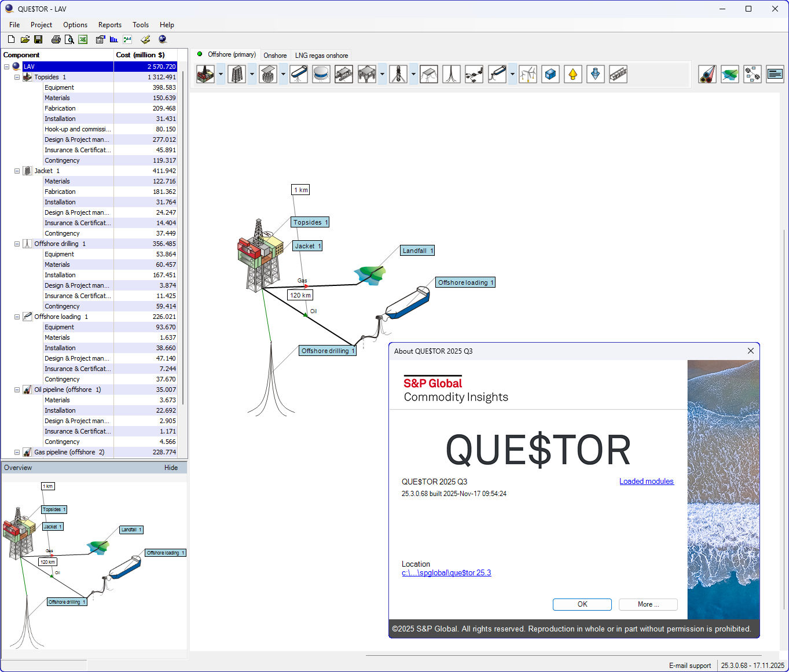Image resolution: width=789 pixels, height=672 pixels.
Task: Click the blue down arrow component icon
Action: coord(595,74)
